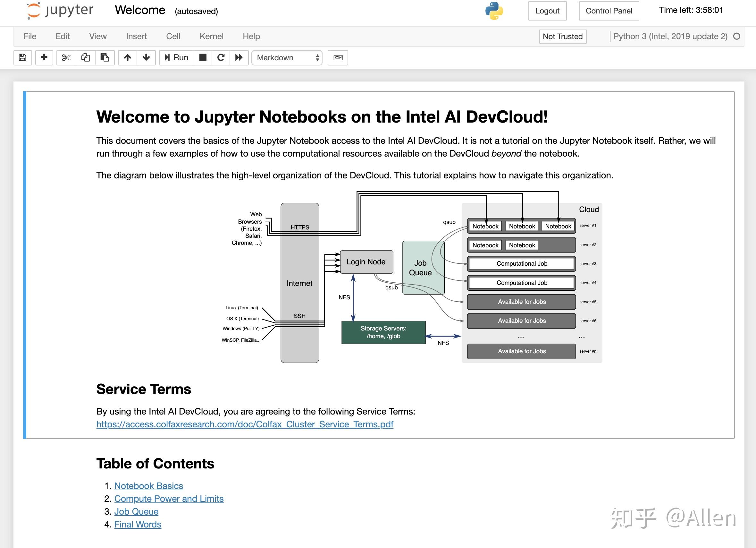Expand the File menu
The image size is (756, 548).
pos(30,36)
